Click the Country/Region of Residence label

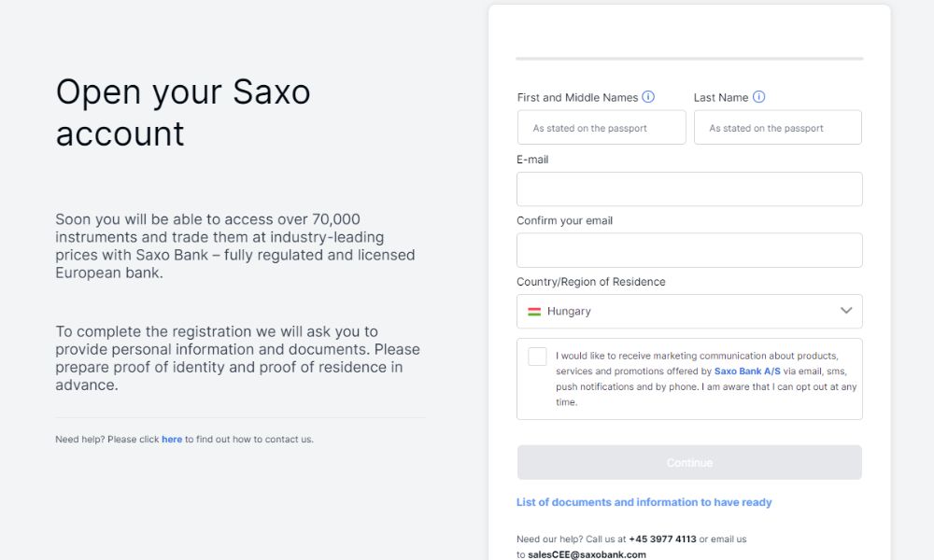[x=591, y=282]
